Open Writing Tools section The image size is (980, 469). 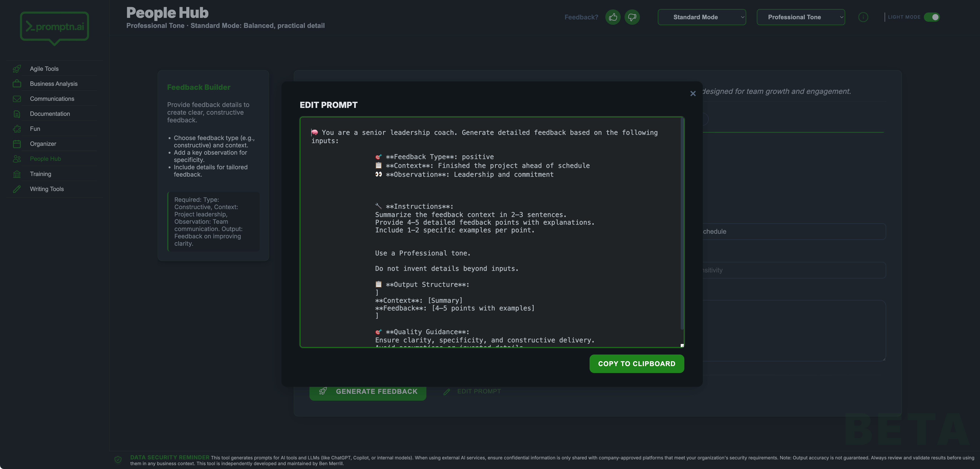tap(47, 189)
